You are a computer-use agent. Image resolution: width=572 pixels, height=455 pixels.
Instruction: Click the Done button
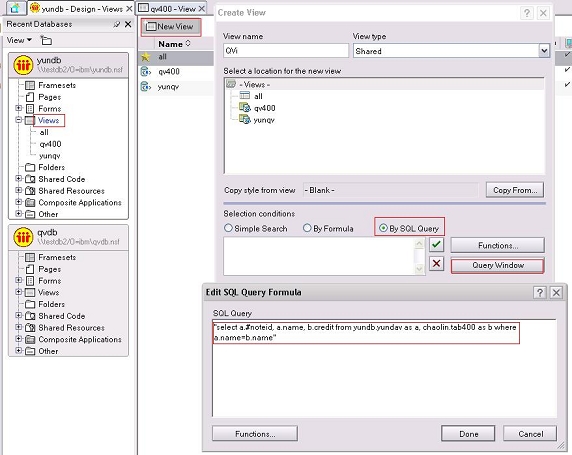(468, 434)
